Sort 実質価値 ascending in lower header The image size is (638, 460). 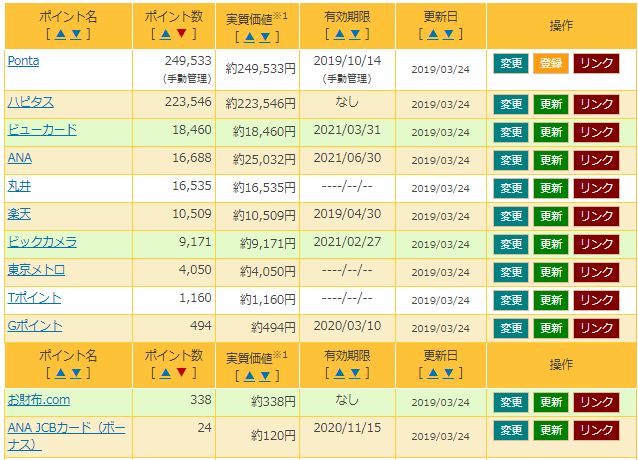250,376
